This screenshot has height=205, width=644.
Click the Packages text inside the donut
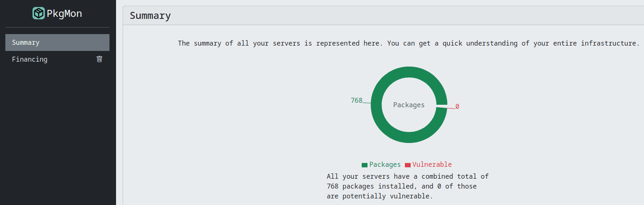click(409, 105)
